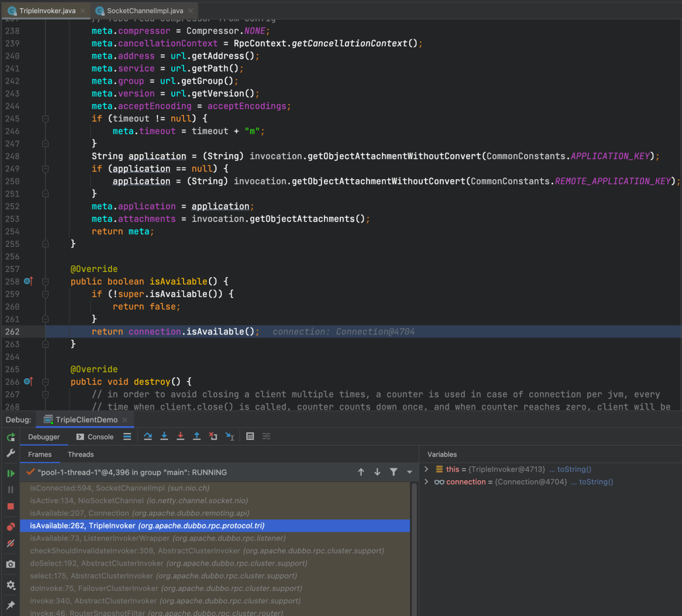Click the Rerun debug icon
Screen dimensions: 682x616
(x=11, y=437)
